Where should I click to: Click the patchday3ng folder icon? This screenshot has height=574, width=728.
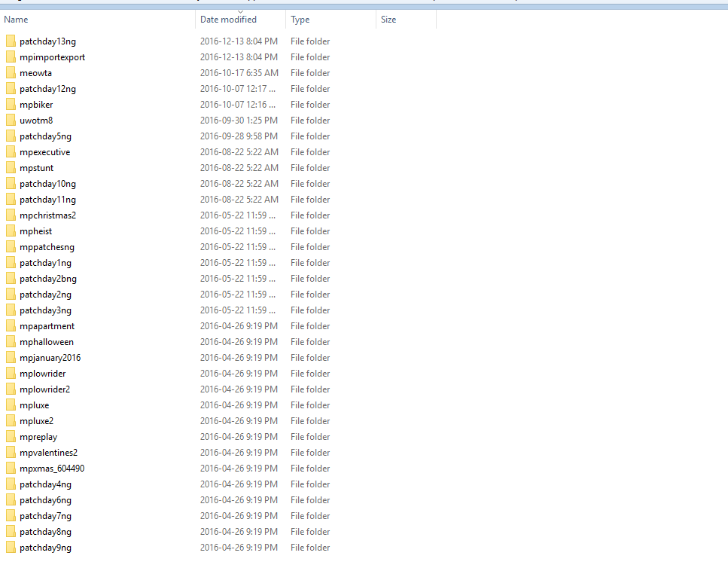[11, 310]
